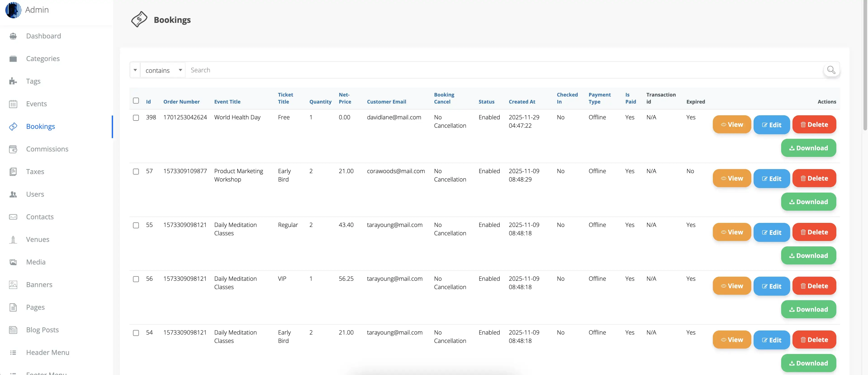Click the Dashboard sidebar icon
This screenshot has height=375, width=868.
click(13, 36)
